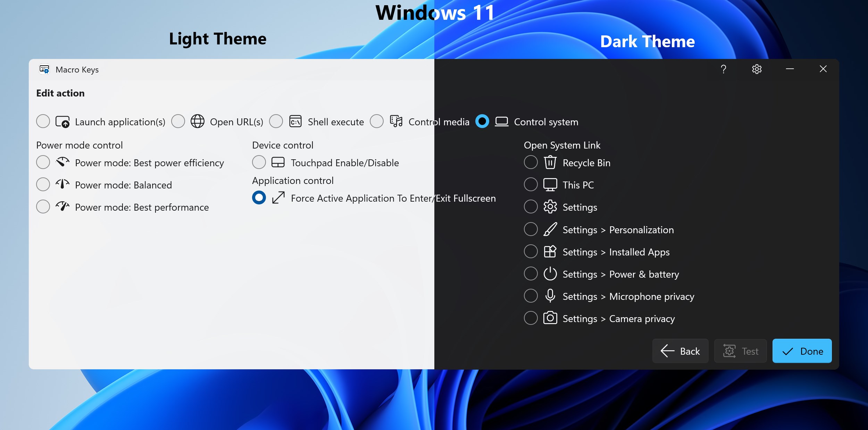Select Control media radio button

[377, 121]
